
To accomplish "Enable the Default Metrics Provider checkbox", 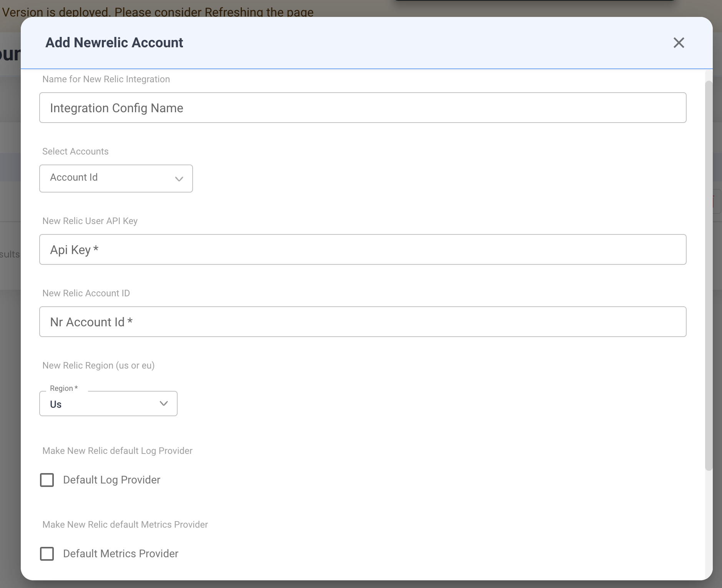I will [x=47, y=554].
